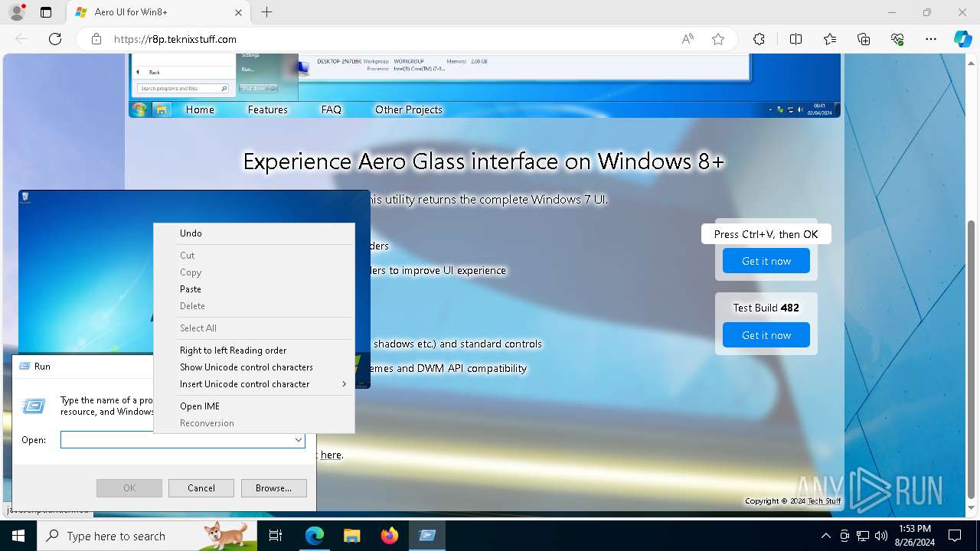Click the taskbar search box

pos(147,536)
